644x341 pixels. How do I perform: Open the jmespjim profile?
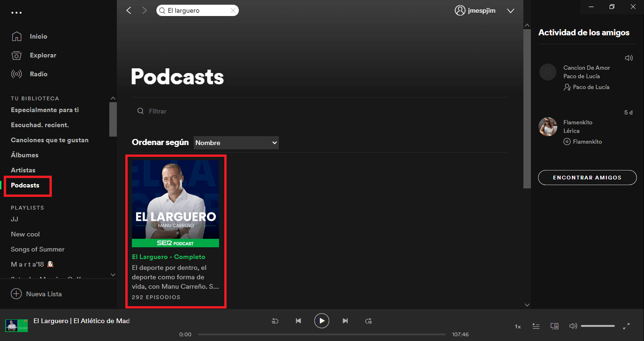[x=481, y=10]
